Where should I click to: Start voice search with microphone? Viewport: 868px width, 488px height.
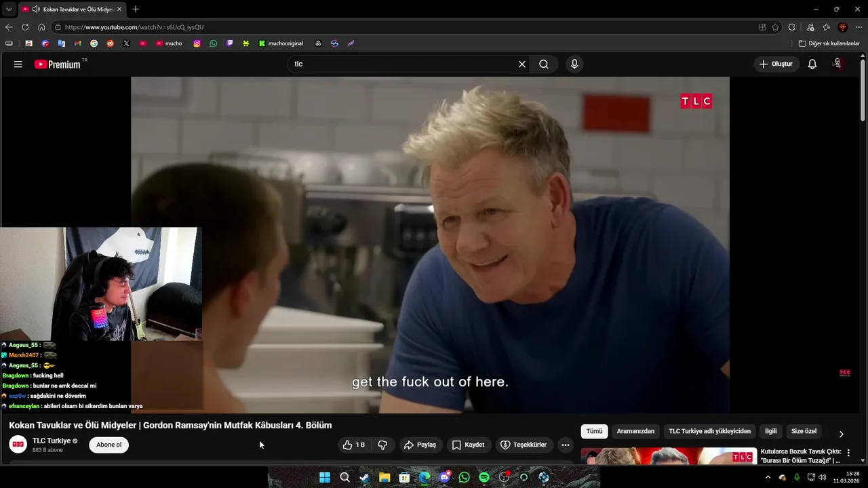pyautogui.click(x=574, y=64)
